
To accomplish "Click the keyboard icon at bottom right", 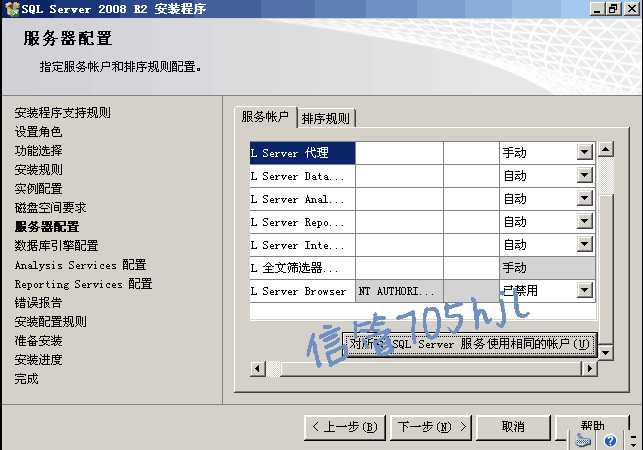I will click(583, 441).
